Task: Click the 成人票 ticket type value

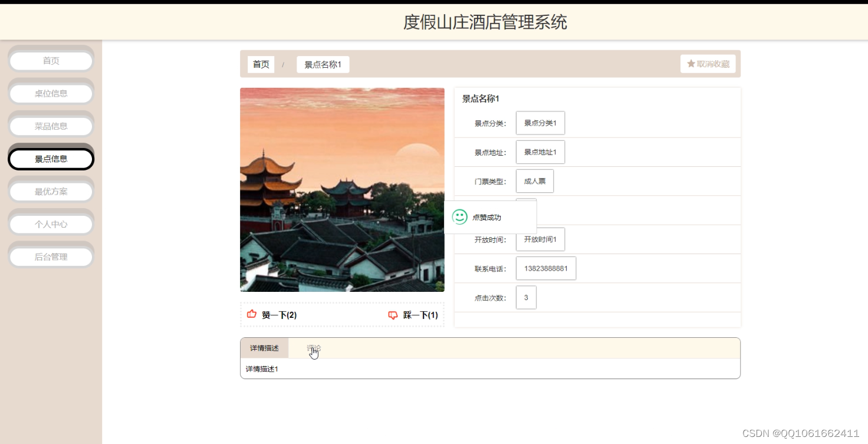Action: [535, 181]
